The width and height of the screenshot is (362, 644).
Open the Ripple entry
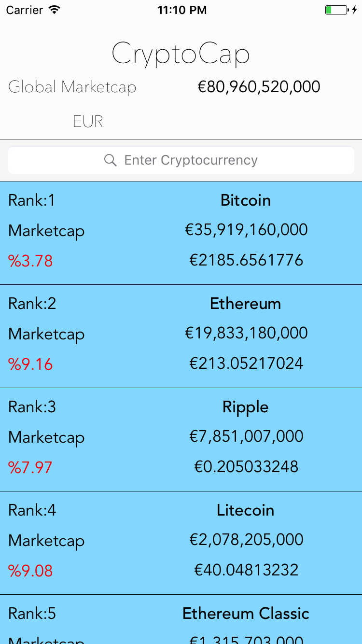pos(246,407)
